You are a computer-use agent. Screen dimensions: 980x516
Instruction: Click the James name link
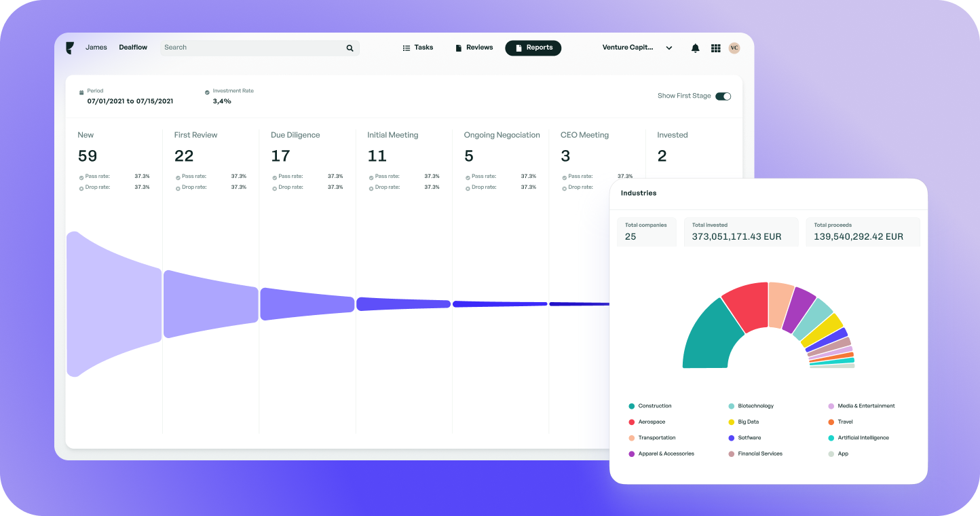coord(96,48)
